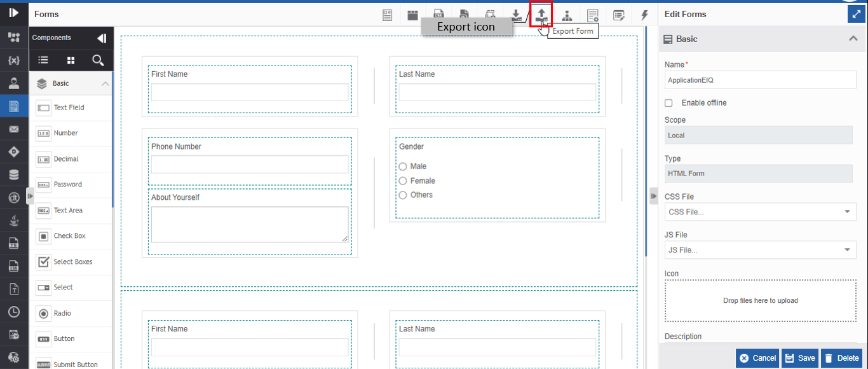
Task: Open the diamond-shaped sidebar icon
Action: pyautogui.click(x=14, y=152)
